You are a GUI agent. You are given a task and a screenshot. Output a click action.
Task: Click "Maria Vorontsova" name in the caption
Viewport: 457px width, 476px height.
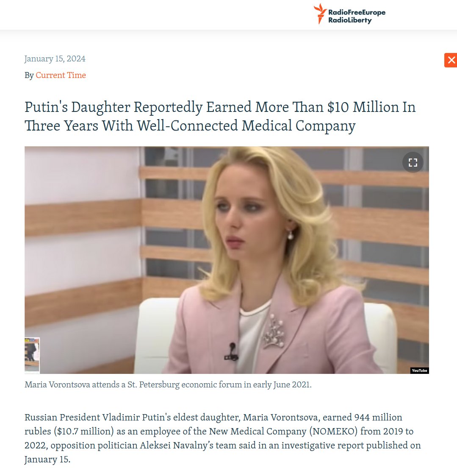57,384
